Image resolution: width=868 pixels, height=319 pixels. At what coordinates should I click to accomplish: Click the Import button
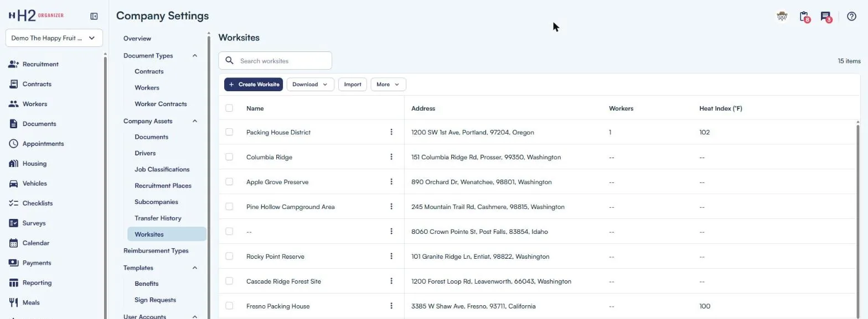pos(353,85)
